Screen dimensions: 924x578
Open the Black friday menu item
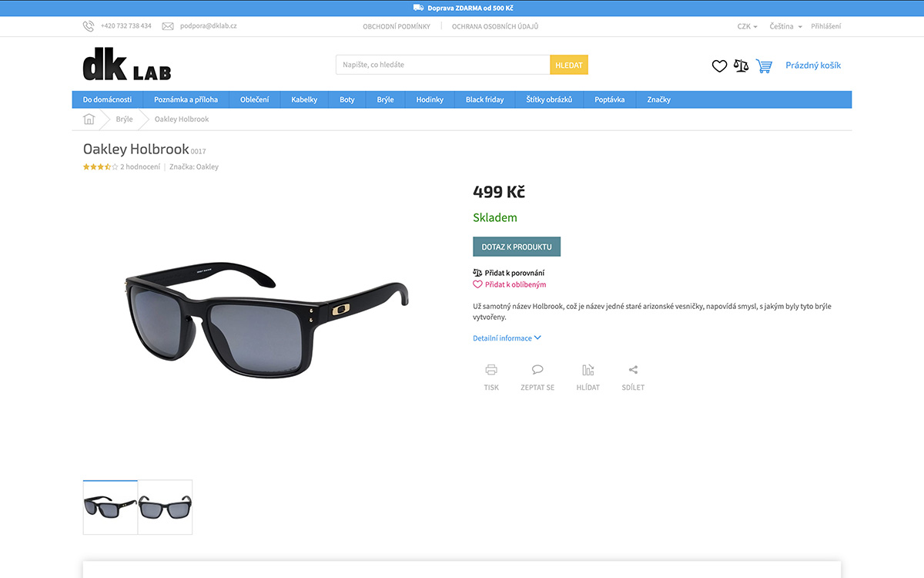pyautogui.click(x=485, y=99)
